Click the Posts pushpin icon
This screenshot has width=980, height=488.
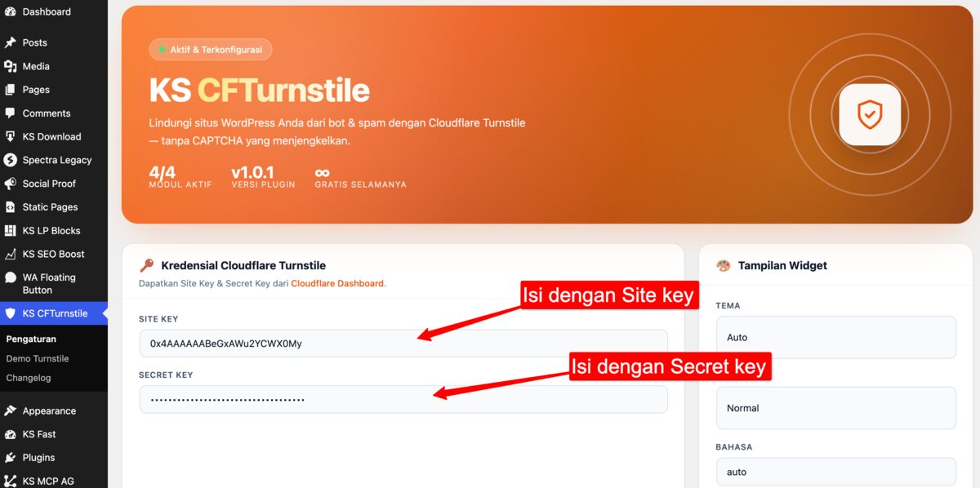tap(10, 42)
